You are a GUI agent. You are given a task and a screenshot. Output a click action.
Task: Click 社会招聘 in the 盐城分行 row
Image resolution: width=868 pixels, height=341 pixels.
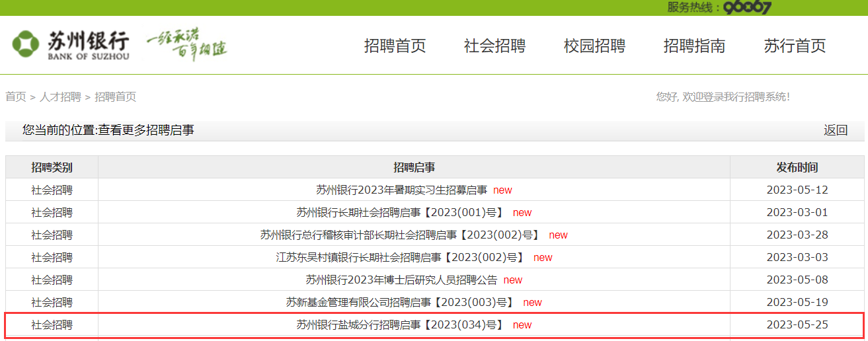(x=52, y=324)
